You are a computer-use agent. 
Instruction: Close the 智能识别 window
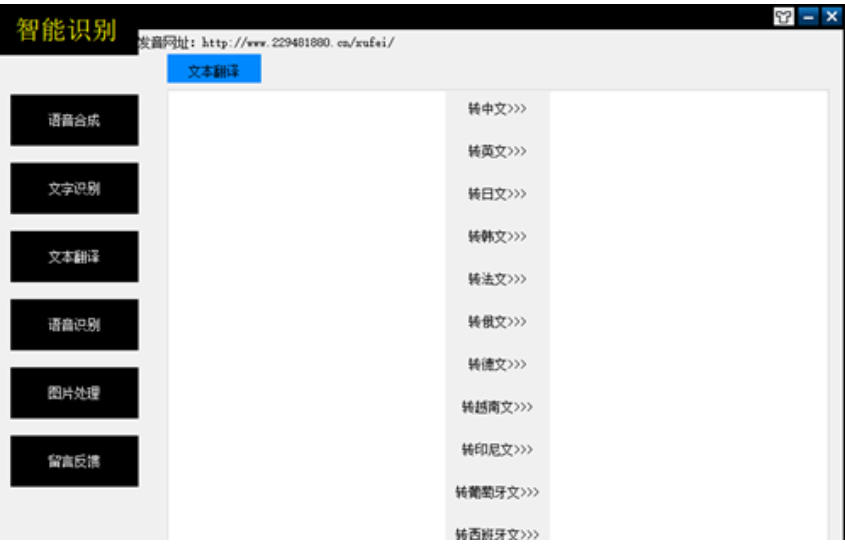tap(831, 17)
